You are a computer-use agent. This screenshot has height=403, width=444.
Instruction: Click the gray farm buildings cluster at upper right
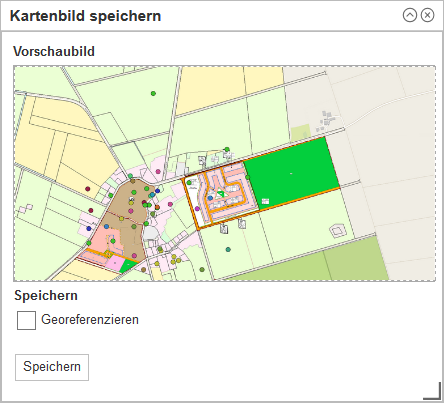click(x=326, y=120)
